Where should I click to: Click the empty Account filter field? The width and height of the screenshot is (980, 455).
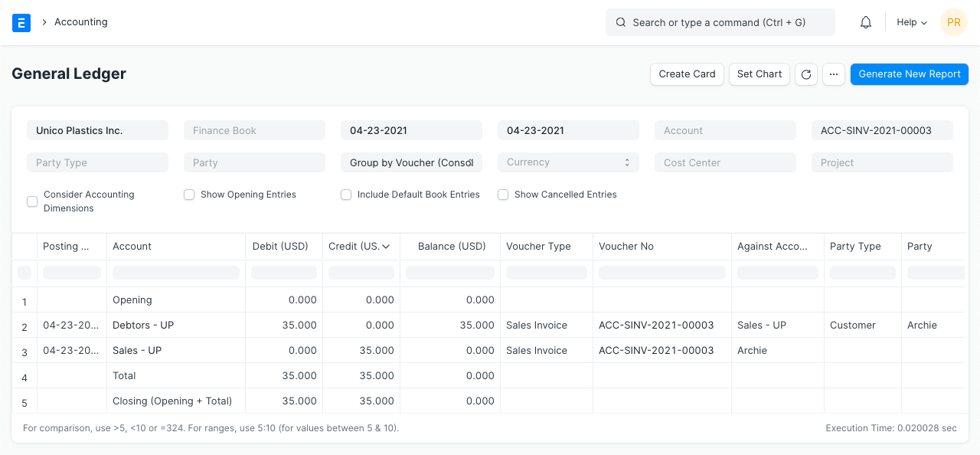pyautogui.click(x=725, y=130)
